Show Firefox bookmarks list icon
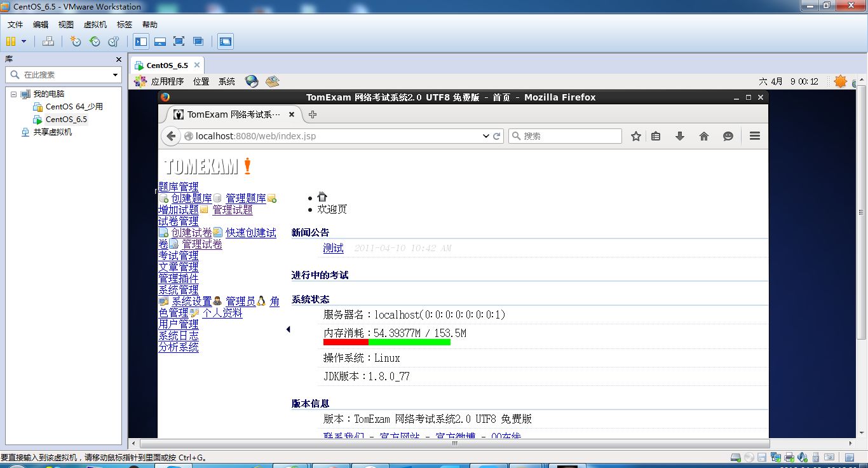The height and width of the screenshot is (468, 868). click(x=656, y=136)
